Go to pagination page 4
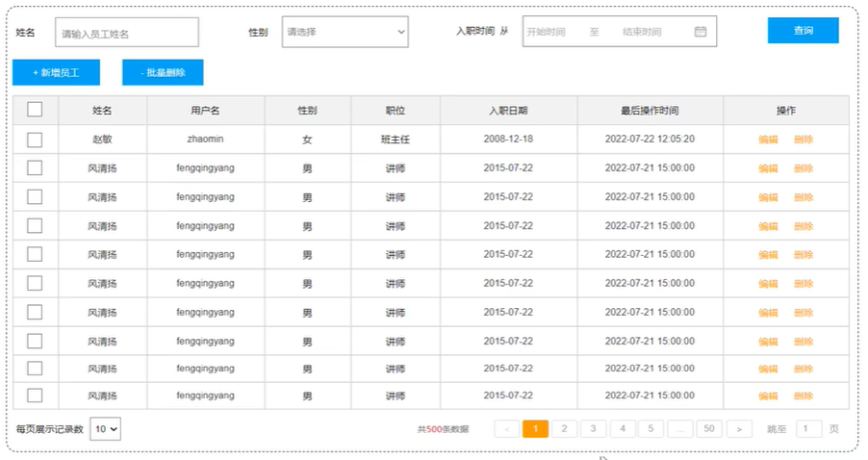This screenshot has height=460, width=868. pyautogui.click(x=623, y=428)
